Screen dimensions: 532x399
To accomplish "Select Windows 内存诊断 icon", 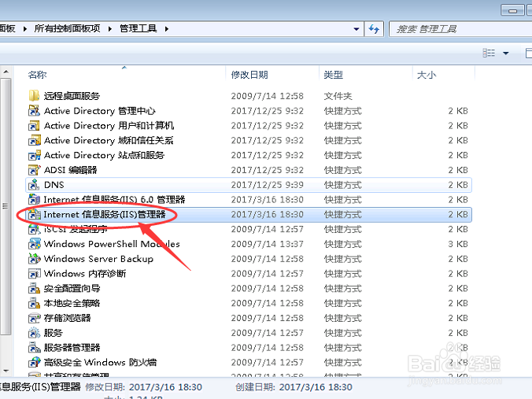I will click(x=34, y=273).
